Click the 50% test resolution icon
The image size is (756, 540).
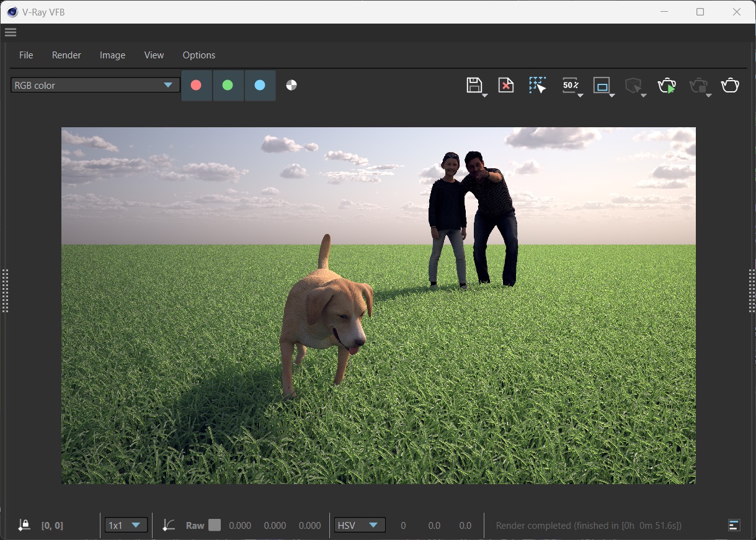(570, 85)
